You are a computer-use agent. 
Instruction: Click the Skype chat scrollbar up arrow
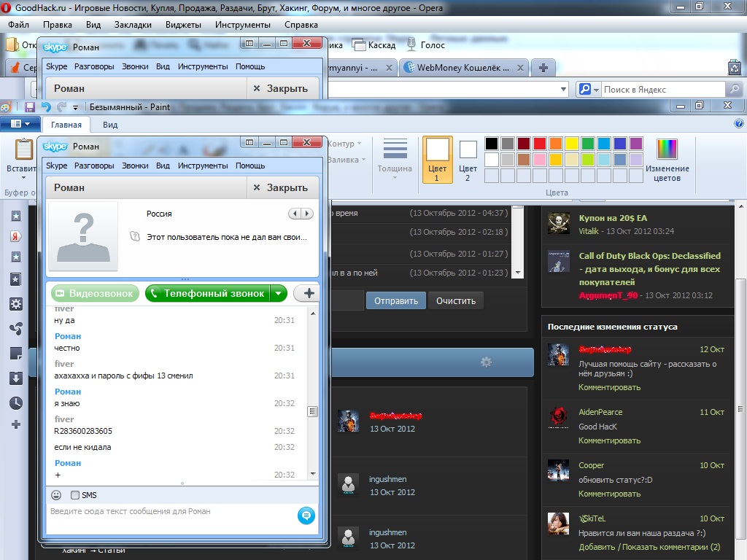312,314
